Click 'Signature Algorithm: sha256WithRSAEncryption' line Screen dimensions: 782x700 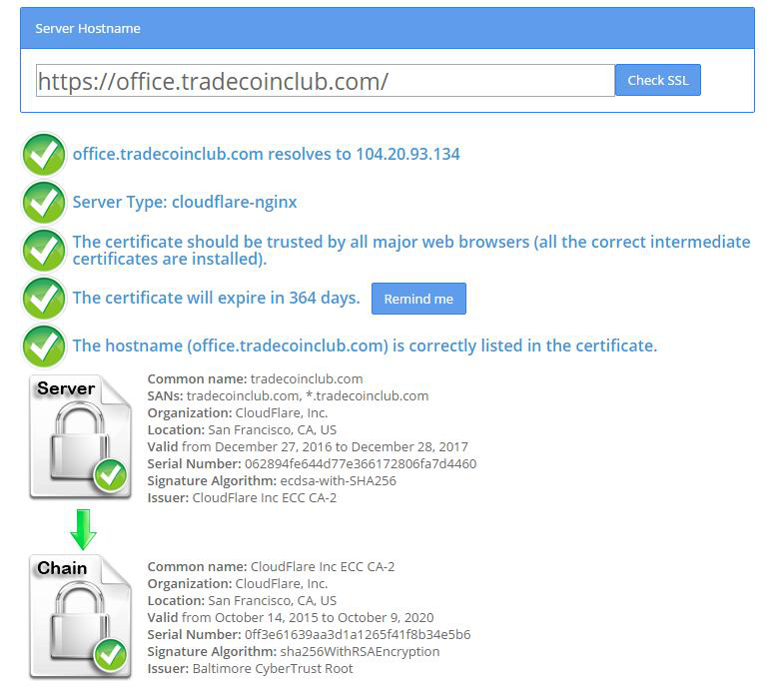coord(294,651)
